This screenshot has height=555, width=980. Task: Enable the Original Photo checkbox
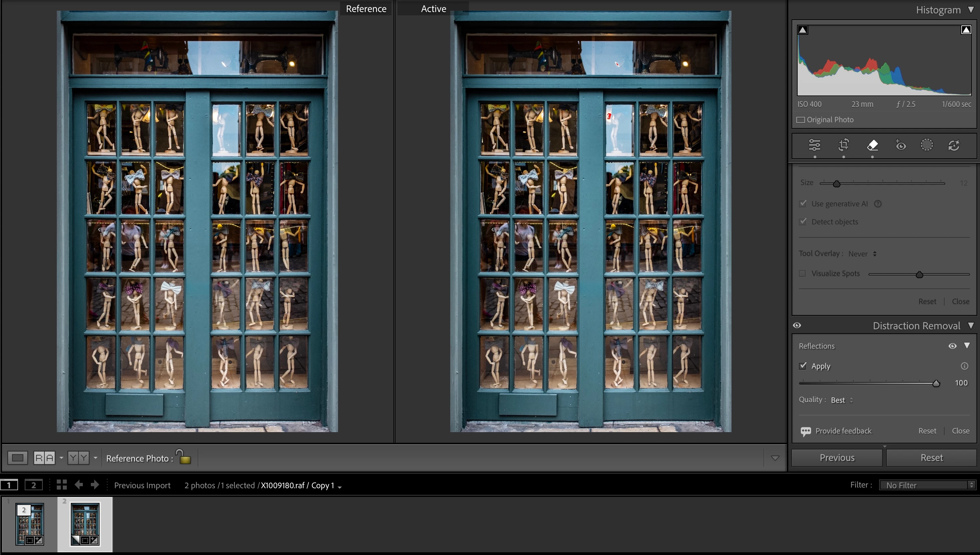(x=801, y=120)
